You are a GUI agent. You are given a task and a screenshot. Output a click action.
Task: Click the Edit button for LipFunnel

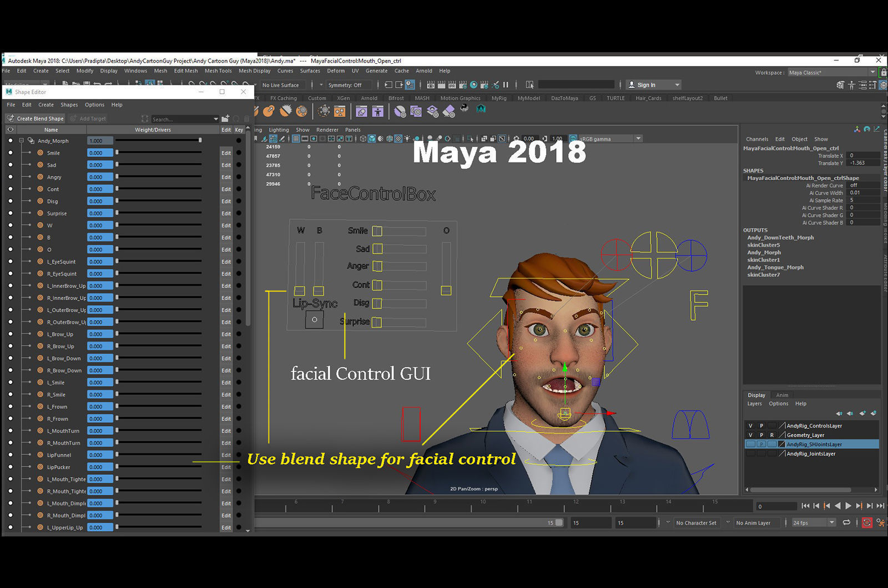(226, 455)
